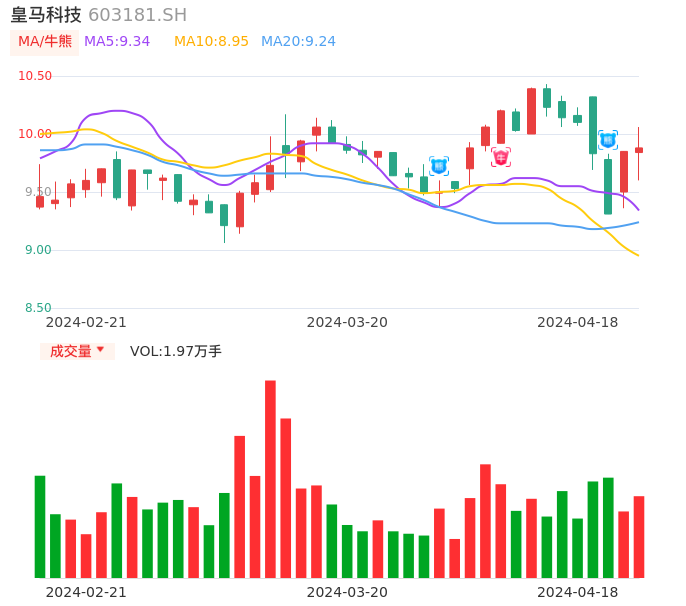Screen dimensions: 686x606
Task: Click the blue bear icon near 2024-04-18
Action: click(x=608, y=140)
